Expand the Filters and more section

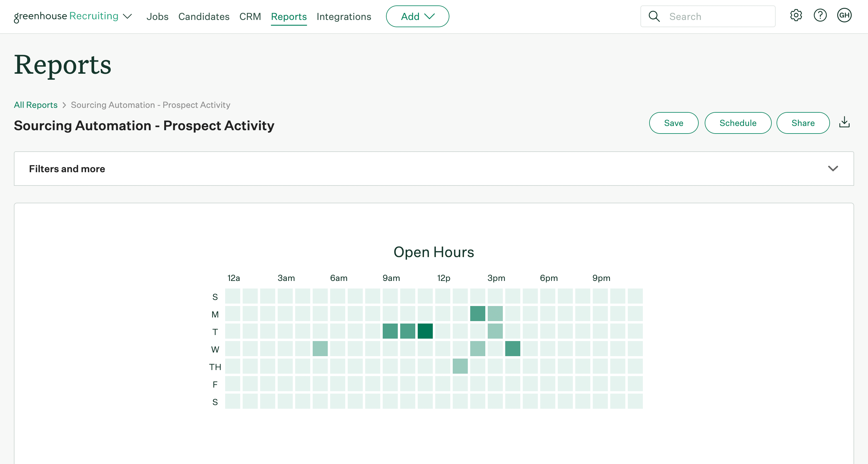pos(833,168)
